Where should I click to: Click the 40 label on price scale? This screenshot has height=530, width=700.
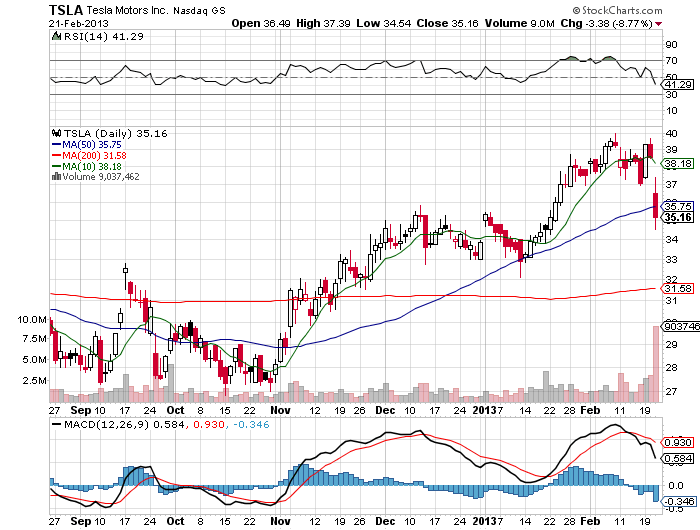(671, 134)
